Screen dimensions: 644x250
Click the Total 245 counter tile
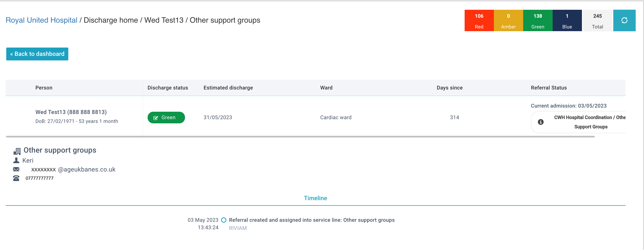tap(597, 21)
